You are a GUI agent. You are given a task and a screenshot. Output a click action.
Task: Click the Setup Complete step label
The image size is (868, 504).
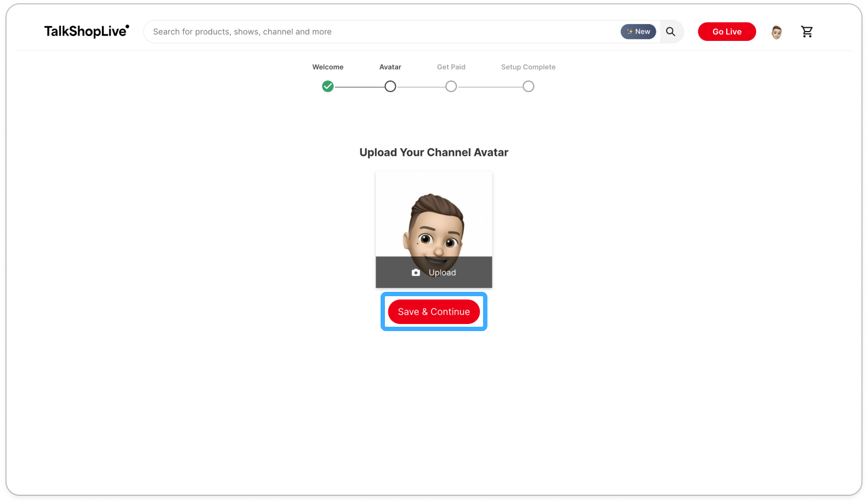528,67
